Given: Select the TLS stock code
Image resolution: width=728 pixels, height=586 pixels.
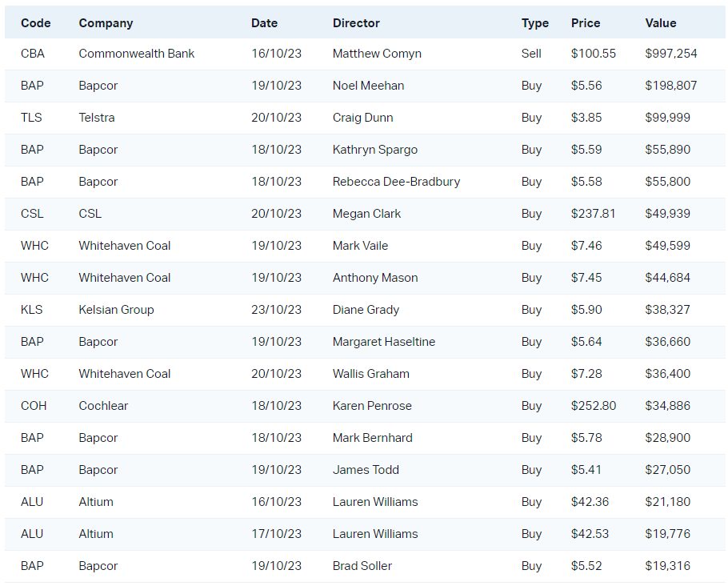Looking at the screenshot, I should pyautogui.click(x=31, y=118).
